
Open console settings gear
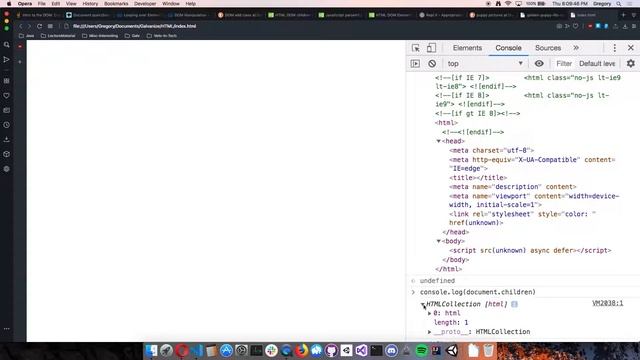pyautogui.click(x=631, y=64)
